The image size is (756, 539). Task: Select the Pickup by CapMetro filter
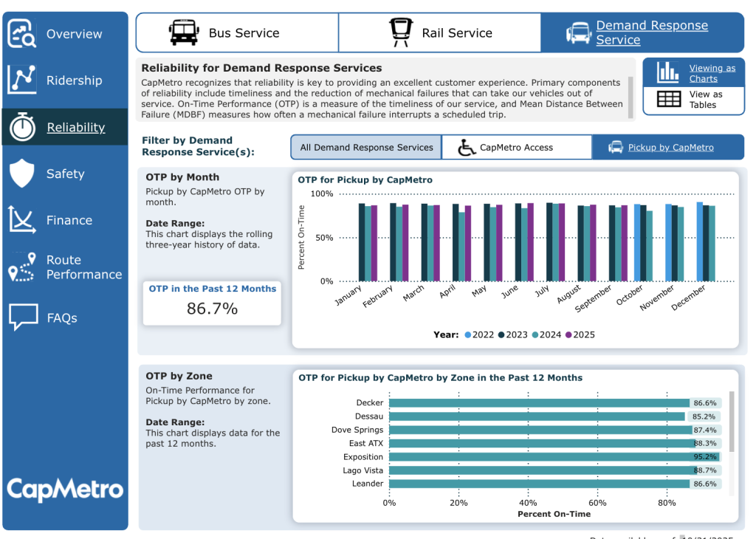670,148
